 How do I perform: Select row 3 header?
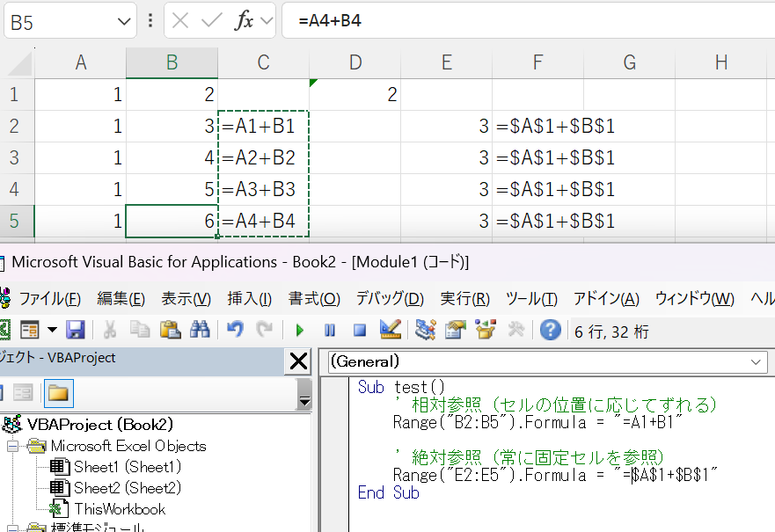[x=17, y=157]
